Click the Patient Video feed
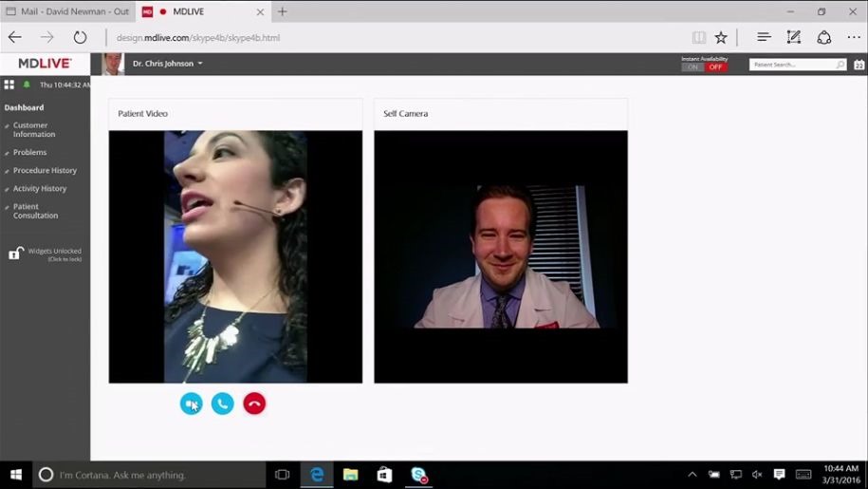The height and width of the screenshot is (489, 868). tap(236, 257)
